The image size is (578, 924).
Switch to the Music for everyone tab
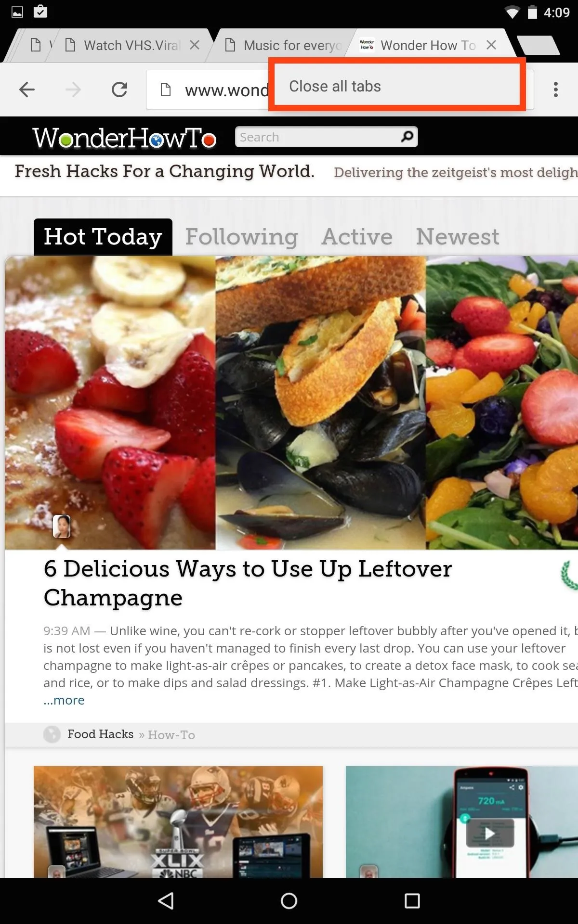(x=284, y=45)
